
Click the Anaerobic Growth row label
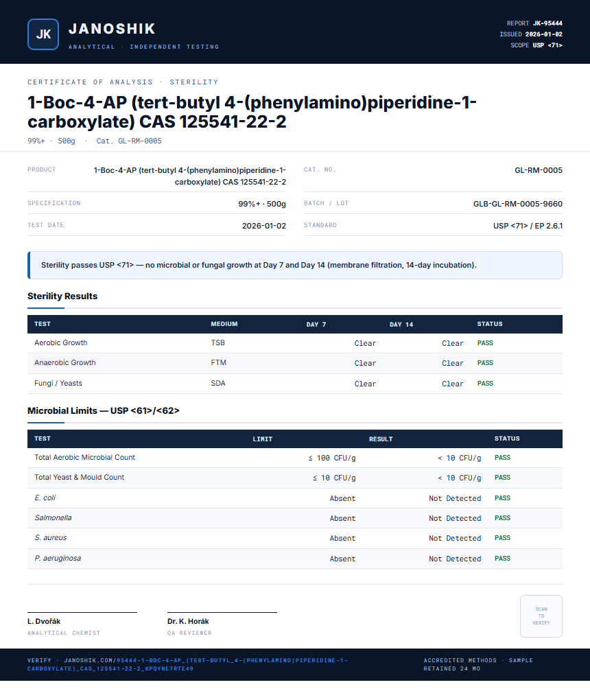(64, 363)
